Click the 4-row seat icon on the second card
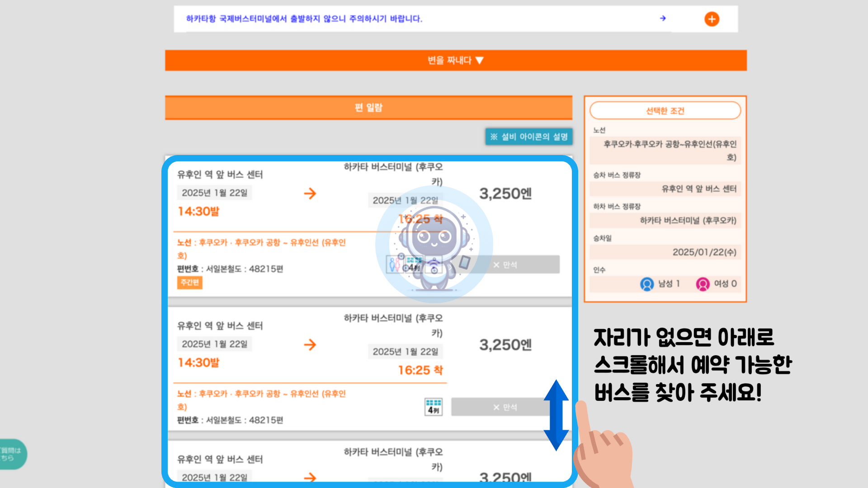The width and height of the screenshot is (868, 488). (434, 407)
